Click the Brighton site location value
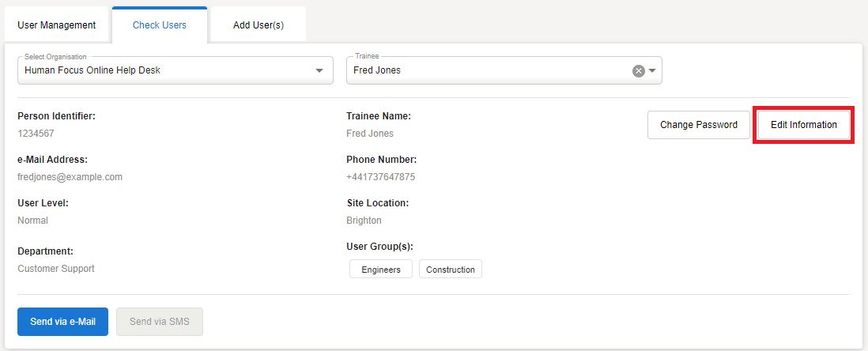 click(x=364, y=221)
